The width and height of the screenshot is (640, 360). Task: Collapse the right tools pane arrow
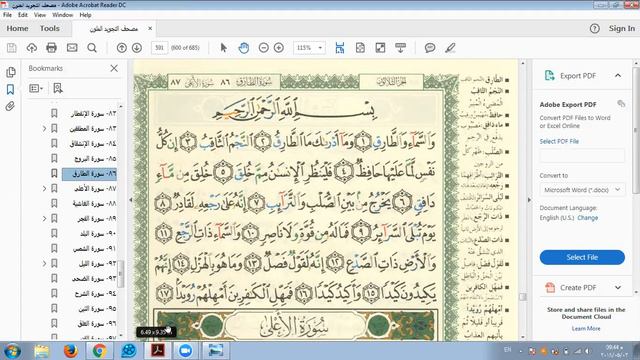pyautogui.click(x=529, y=200)
